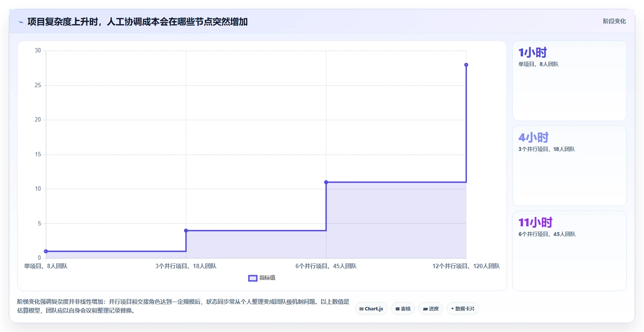
Task: Click the data point for 单项目、8人团队
Action: pyautogui.click(x=46, y=251)
